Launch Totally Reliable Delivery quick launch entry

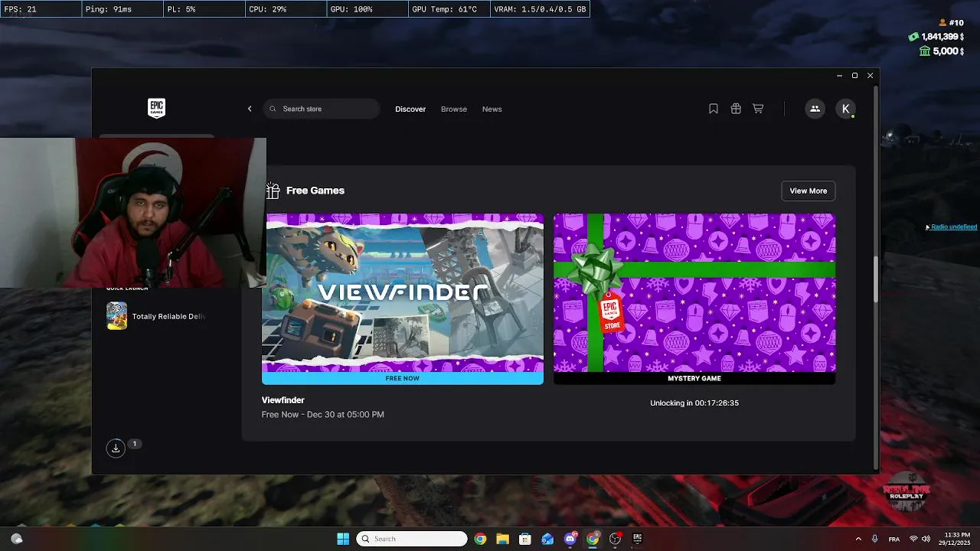(157, 316)
